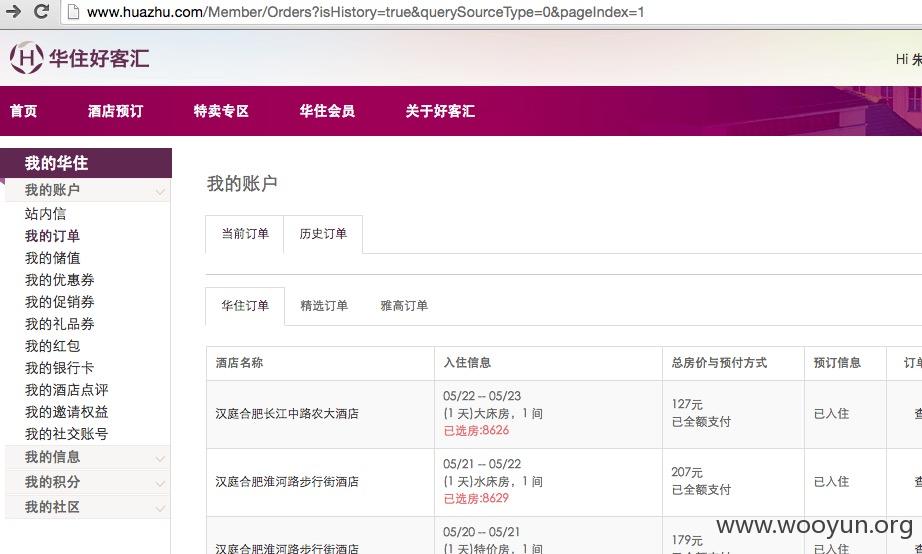Open the 首页 navigation item

(24, 111)
